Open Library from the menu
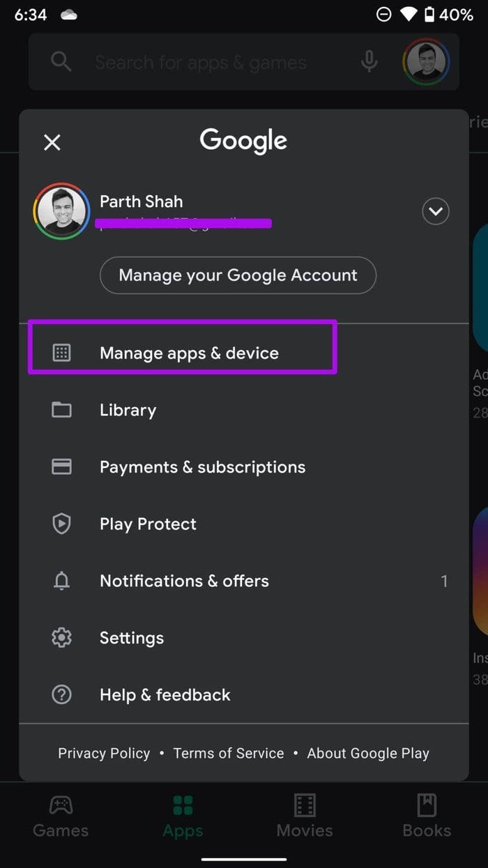Image resolution: width=488 pixels, height=868 pixels. pyautogui.click(x=244, y=410)
